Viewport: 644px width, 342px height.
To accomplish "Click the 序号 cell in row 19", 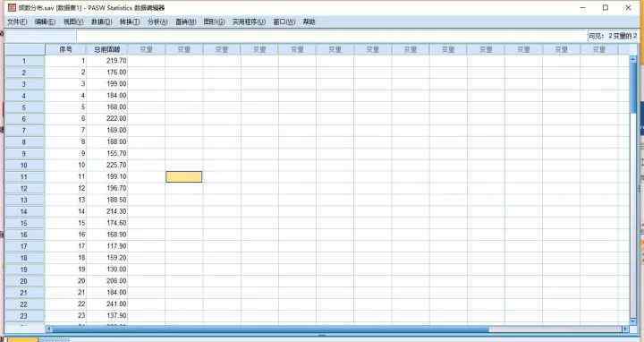I will 65,269.
